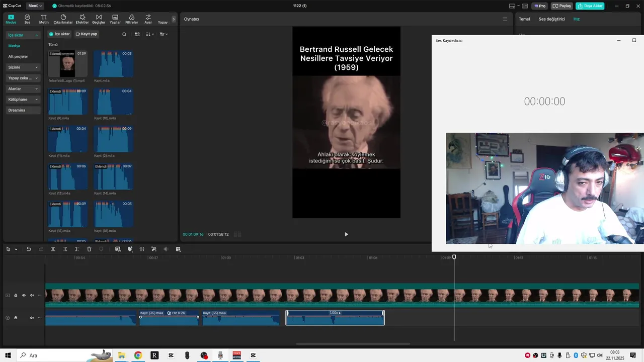Show more tabs with the arrow
The image size is (644, 362).
point(174,19)
